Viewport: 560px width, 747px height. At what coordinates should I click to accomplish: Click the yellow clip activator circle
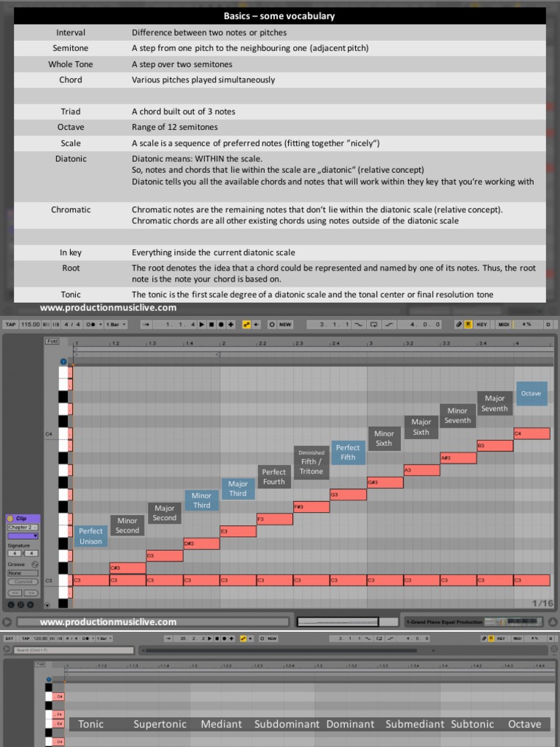click(x=10, y=519)
